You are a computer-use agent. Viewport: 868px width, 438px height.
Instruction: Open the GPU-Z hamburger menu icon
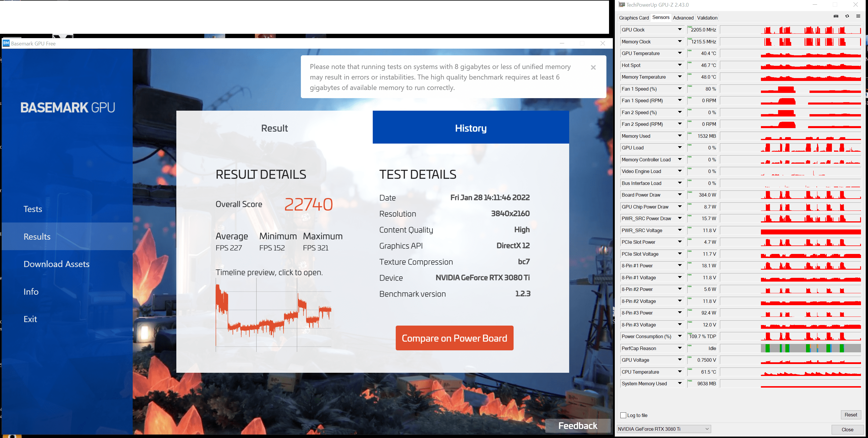point(858,16)
